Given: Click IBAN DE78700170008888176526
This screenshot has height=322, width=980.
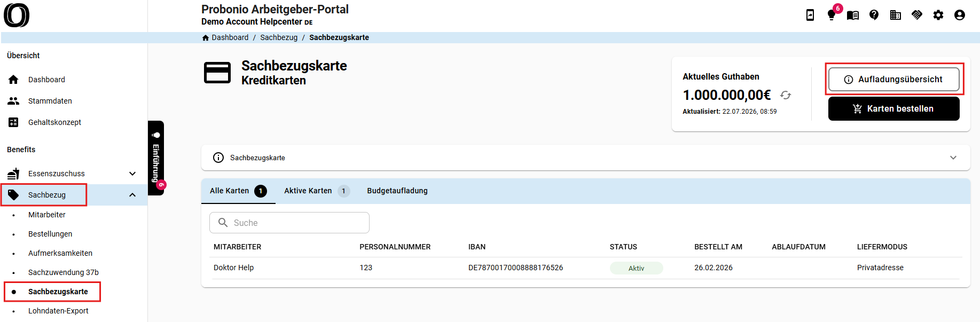Looking at the screenshot, I should 515,268.
